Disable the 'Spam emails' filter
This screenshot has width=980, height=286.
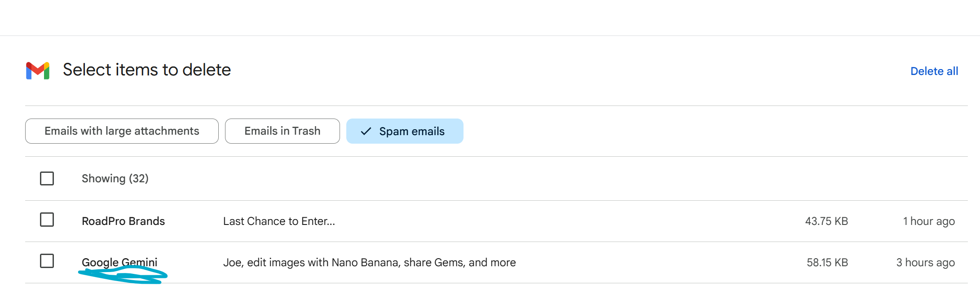tap(404, 131)
